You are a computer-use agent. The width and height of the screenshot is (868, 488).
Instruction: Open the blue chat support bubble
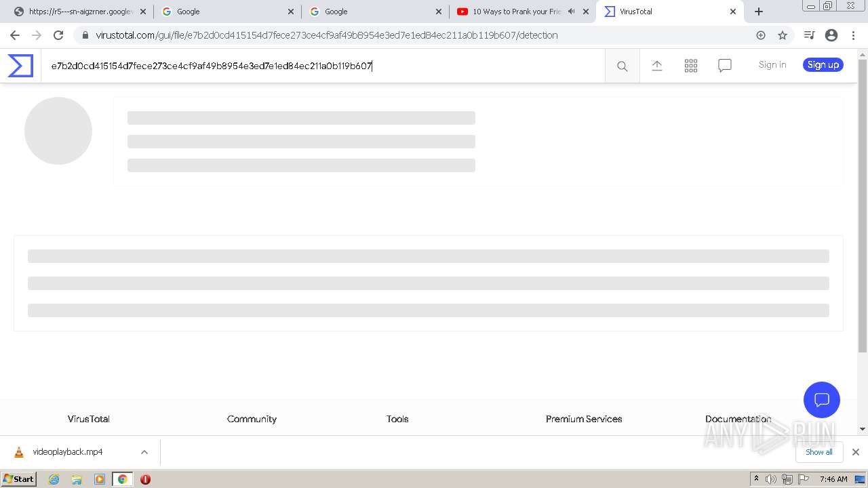[822, 400]
